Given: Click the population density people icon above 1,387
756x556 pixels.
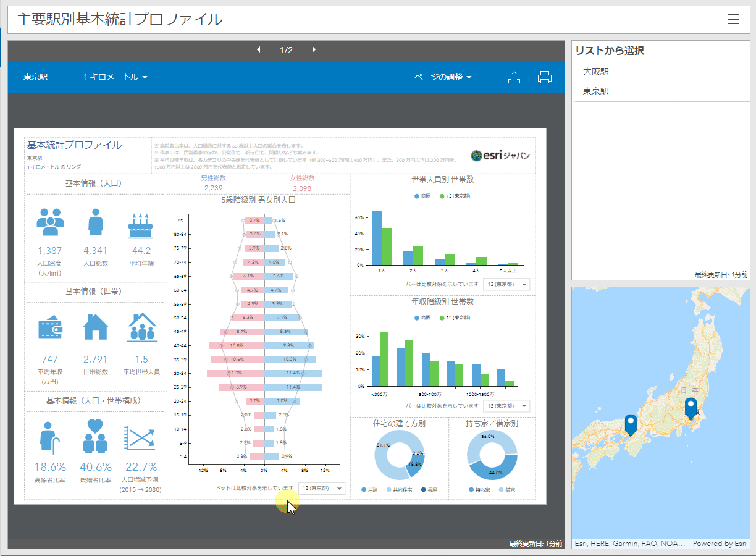Looking at the screenshot, I should tap(50, 222).
